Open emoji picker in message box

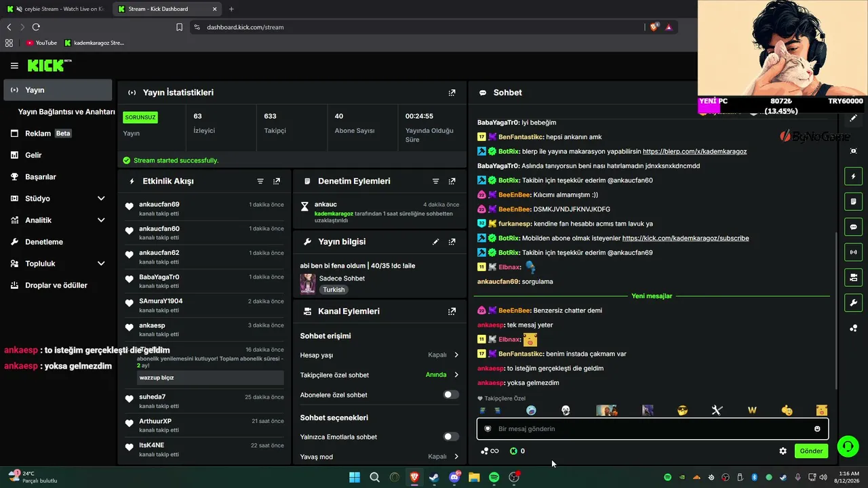pos(817,428)
